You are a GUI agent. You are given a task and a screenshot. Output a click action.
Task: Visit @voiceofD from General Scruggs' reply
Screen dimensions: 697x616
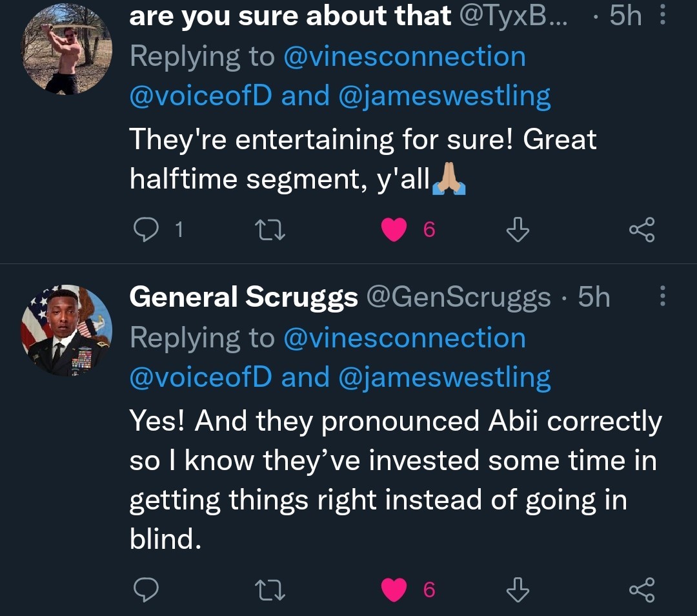201,378
